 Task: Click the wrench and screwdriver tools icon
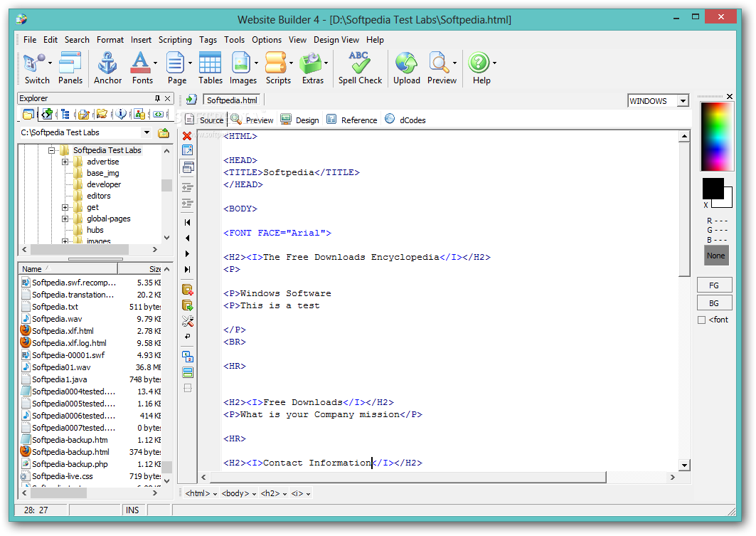coord(188,321)
